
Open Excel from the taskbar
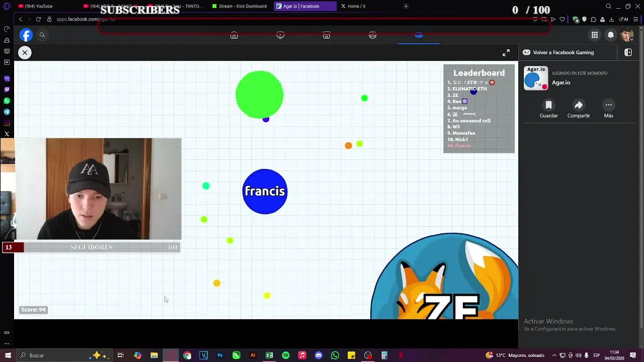coord(269,355)
